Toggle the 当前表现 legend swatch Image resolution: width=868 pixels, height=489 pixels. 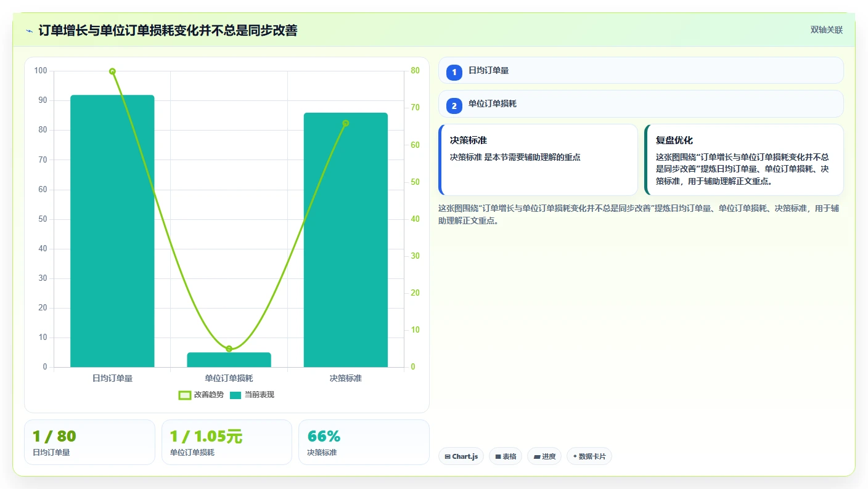[235, 395]
